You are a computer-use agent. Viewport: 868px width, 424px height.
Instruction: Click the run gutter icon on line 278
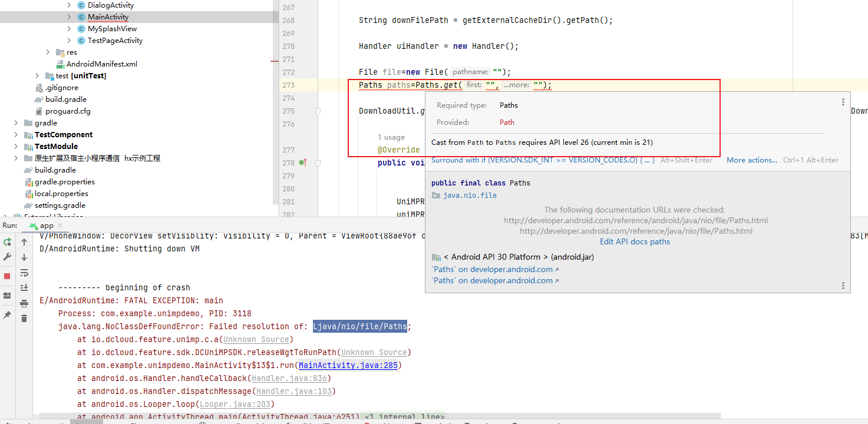(302, 163)
